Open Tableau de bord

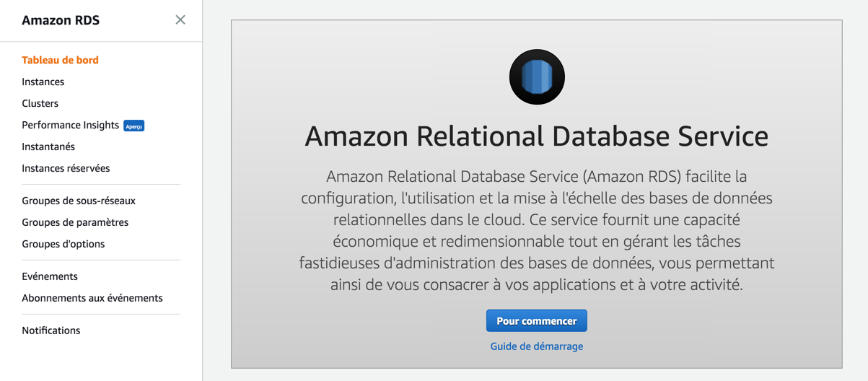point(60,60)
